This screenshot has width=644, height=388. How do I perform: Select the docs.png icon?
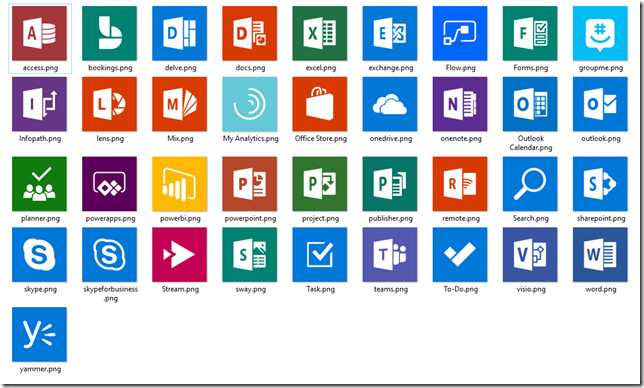click(x=250, y=33)
